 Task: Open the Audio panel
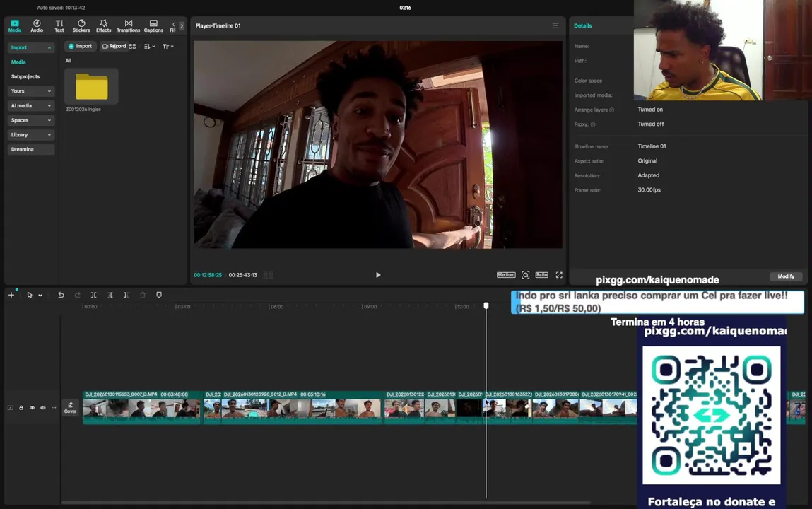(x=37, y=26)
